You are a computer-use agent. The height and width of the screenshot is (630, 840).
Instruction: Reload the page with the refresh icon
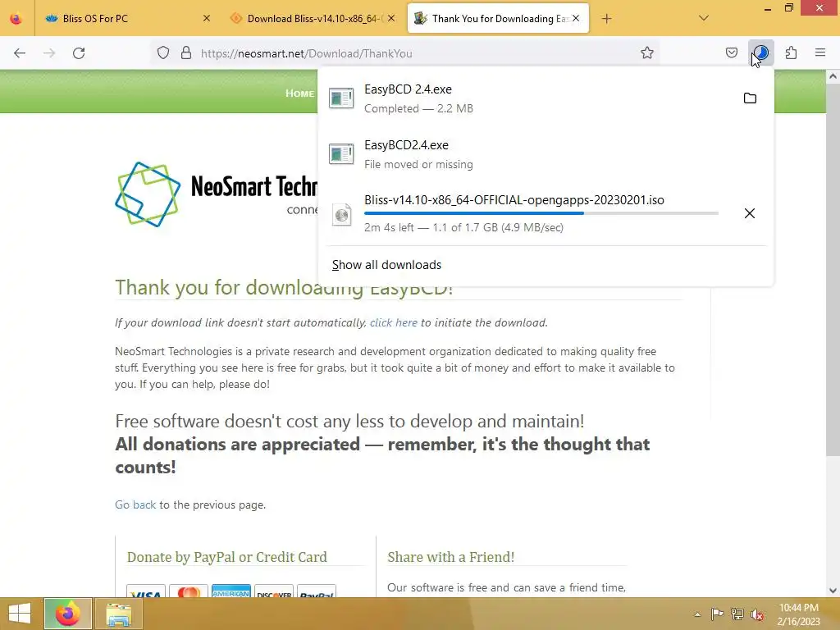(79, 53)
